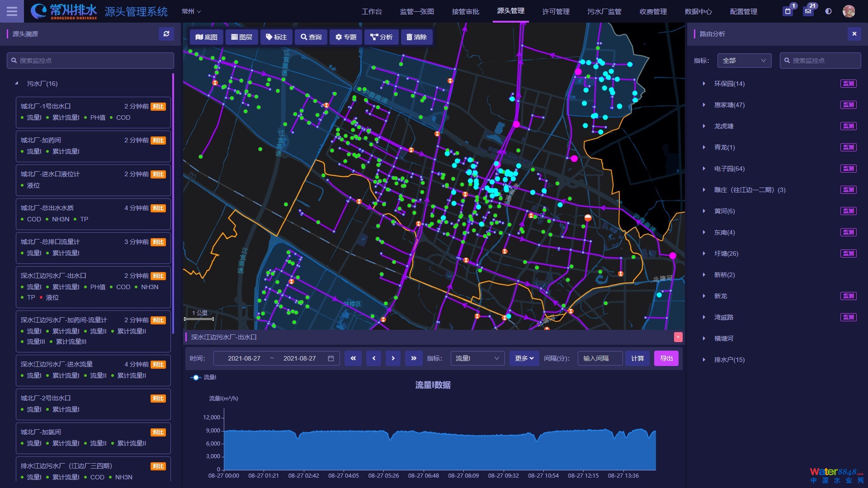868x488 pixels.
Task: Click the 计算 button
Action: click(637, 358)
